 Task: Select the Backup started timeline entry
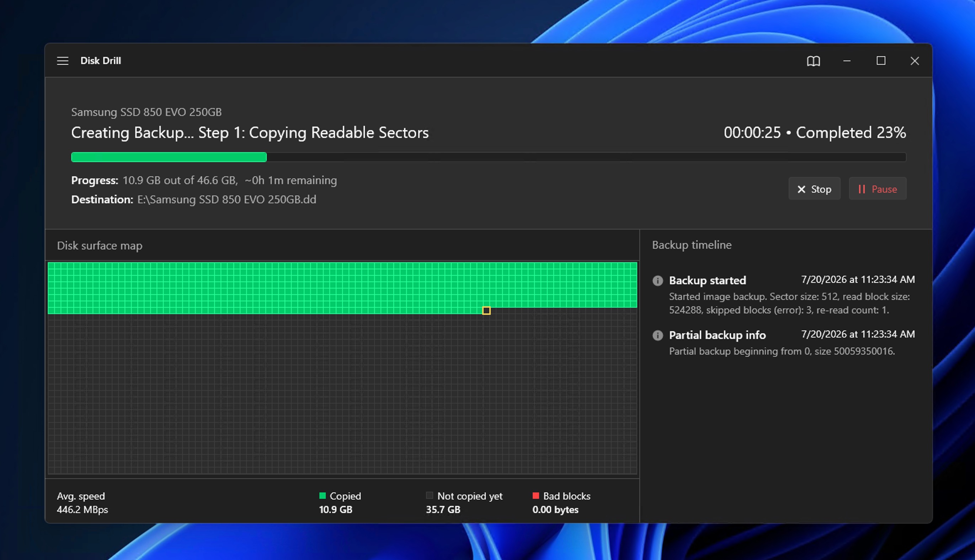(783, 294)
